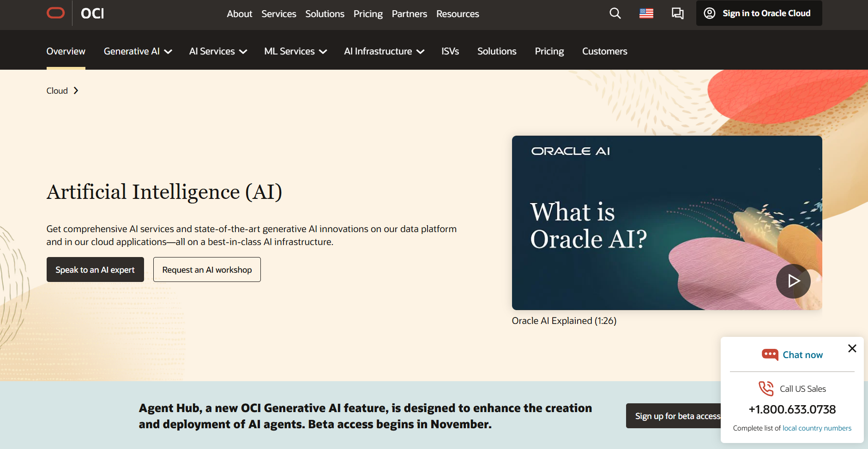Expand the Generative AI dropdown

pos(137,51)
